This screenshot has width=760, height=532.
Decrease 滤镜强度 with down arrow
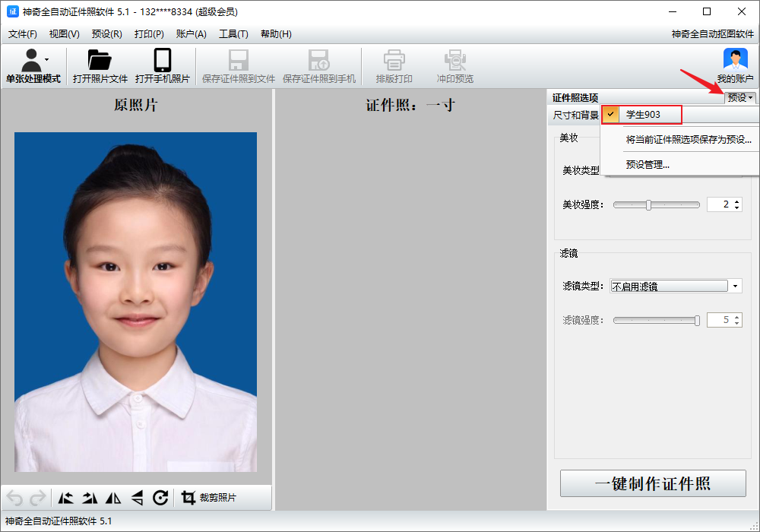click(x=736, y=323)
